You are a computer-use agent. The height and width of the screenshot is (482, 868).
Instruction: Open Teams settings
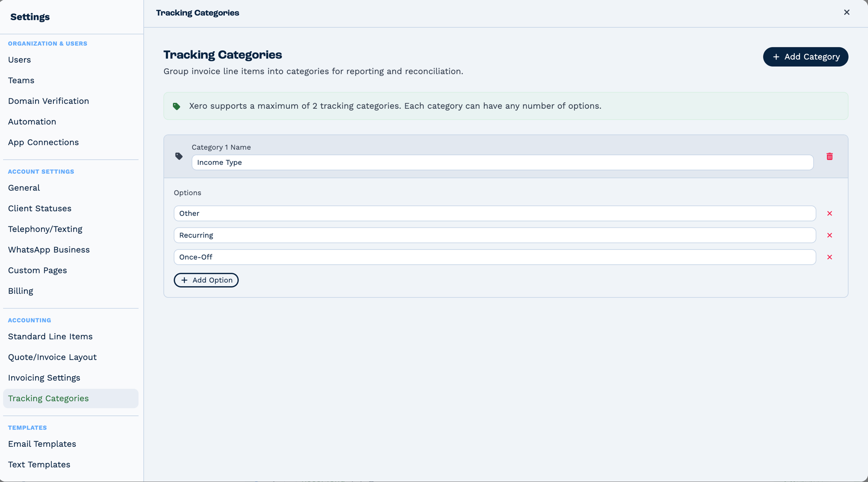(21, 80)
